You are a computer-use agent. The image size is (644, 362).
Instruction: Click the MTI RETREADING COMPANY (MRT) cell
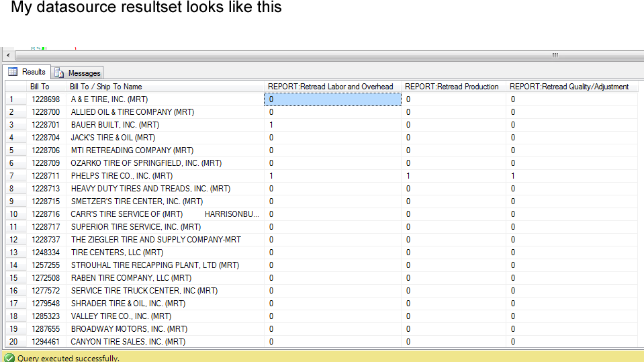[x=165, y=150]
